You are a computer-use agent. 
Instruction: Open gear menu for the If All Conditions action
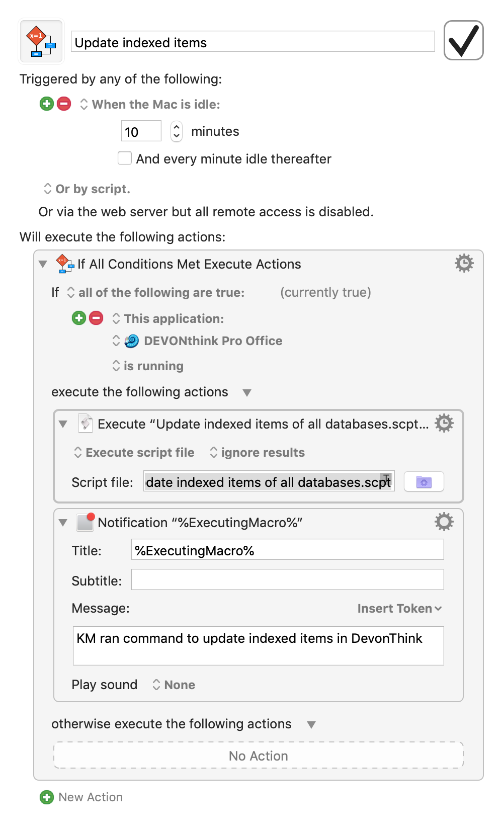pos(464,263)
